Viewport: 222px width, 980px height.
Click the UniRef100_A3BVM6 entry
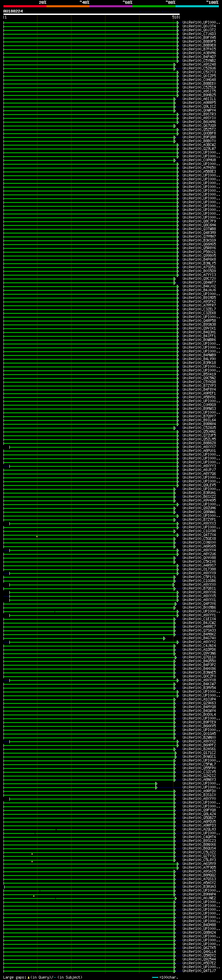pyautogui.click(x=199, y=53)
